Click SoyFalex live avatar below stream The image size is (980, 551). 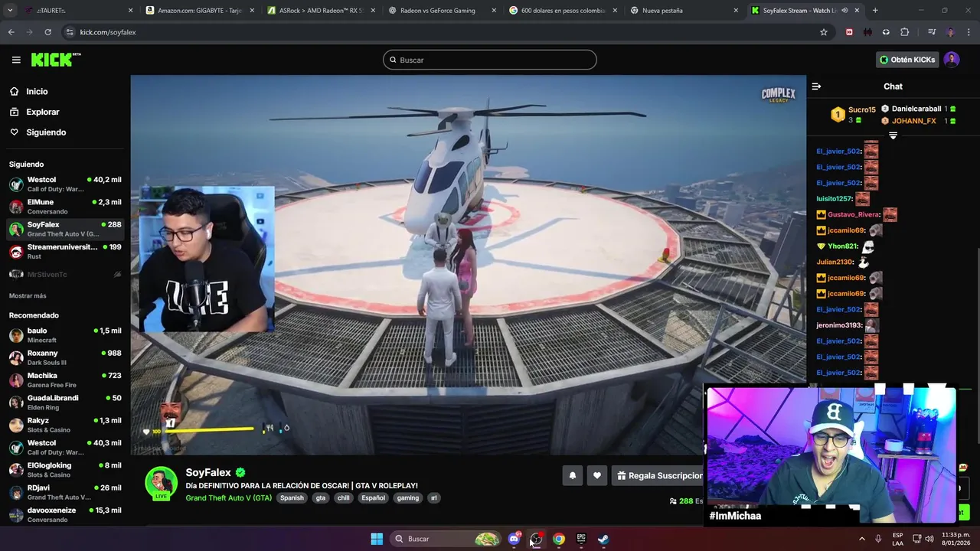click(x=161, y=483)
